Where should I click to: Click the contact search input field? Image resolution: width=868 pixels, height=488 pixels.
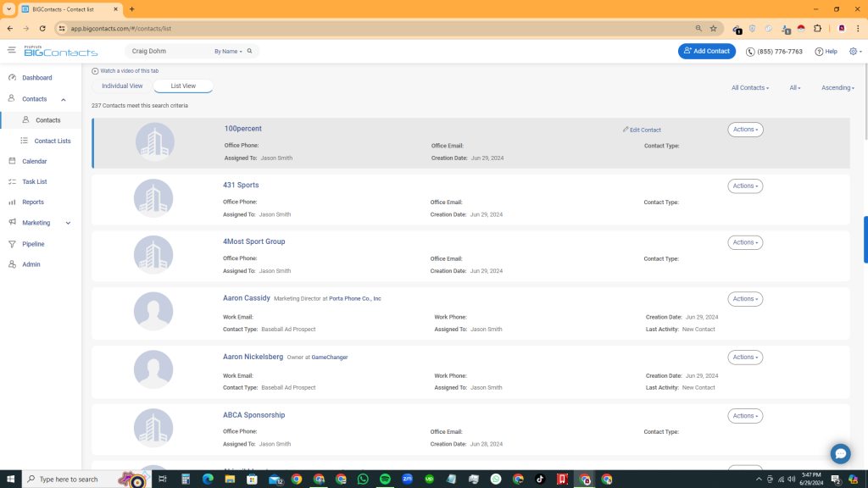point(170,52)
